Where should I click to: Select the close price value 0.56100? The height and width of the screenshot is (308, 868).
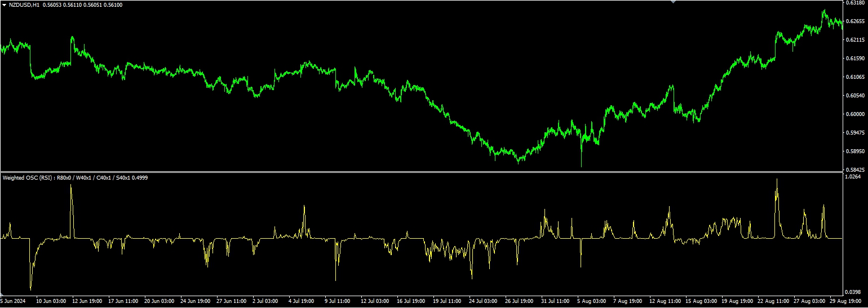point(113,5)
